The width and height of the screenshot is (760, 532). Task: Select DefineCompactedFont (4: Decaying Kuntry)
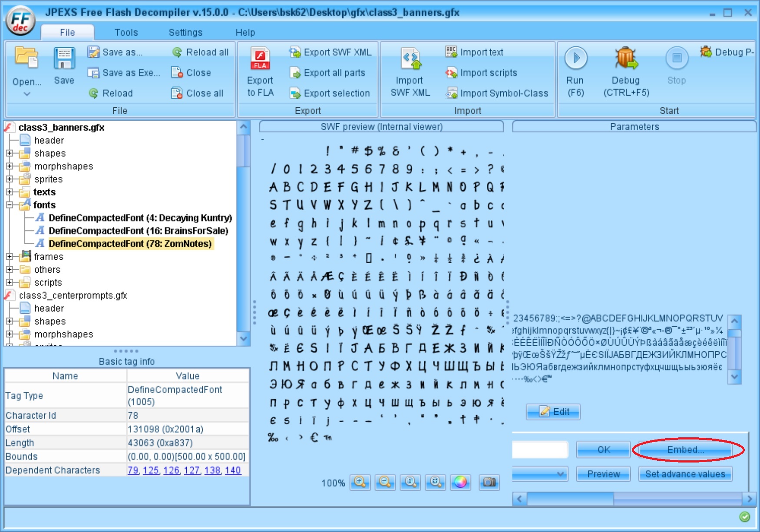[140, 218]
